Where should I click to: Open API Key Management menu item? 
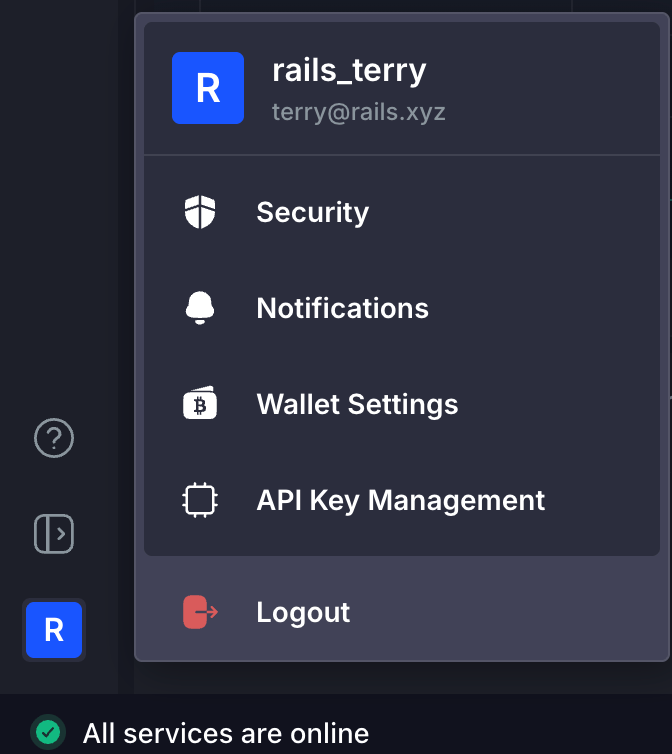pyautogui.click(x=402, y=500)
